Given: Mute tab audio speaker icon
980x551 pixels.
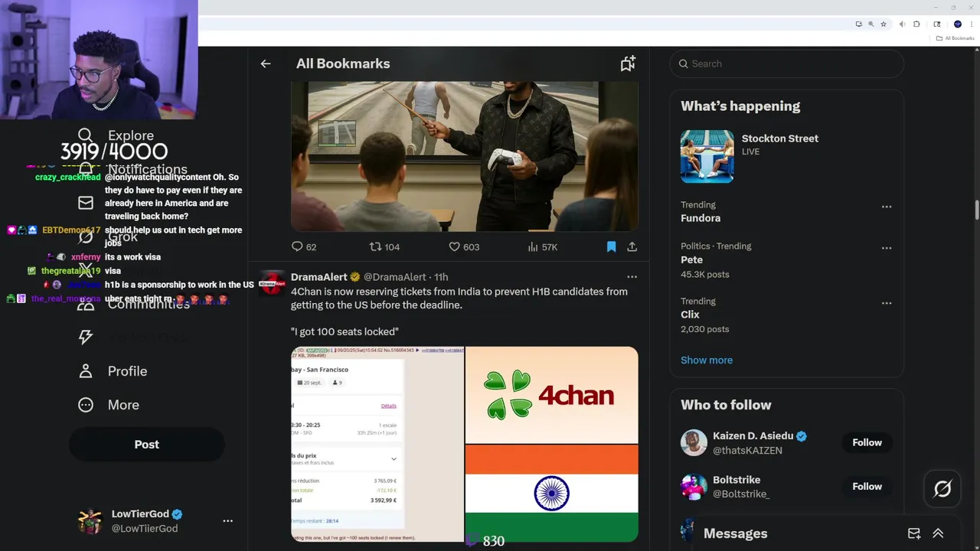Looking at the screenshot, I should tap(903, 24).
